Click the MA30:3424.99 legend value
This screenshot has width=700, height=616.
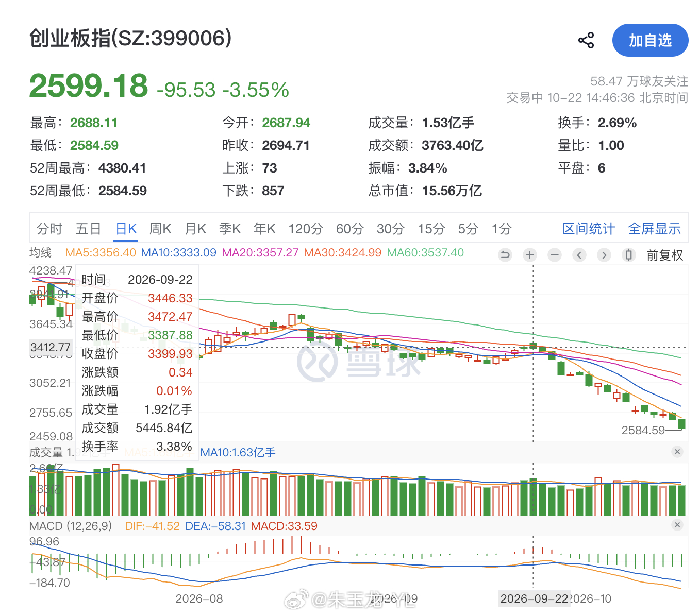click(343, 252)
